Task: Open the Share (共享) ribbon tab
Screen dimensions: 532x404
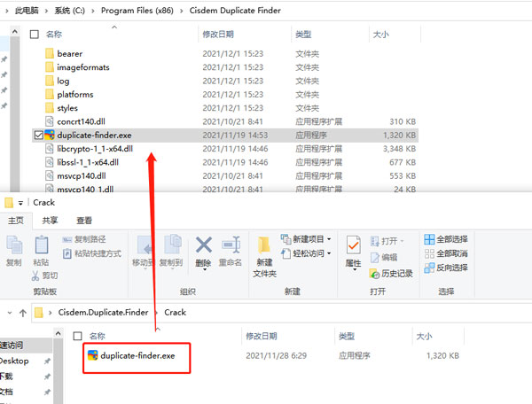Action: pos(50,221)
